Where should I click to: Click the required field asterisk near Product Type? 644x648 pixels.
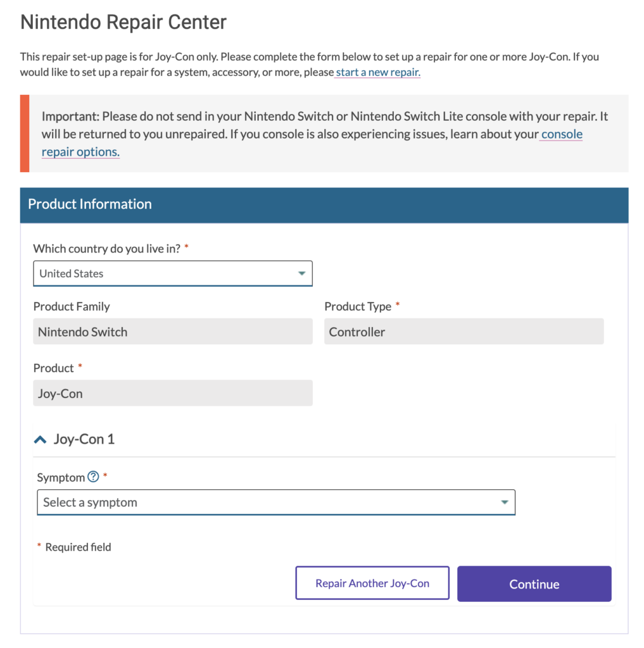pos(398,306)
